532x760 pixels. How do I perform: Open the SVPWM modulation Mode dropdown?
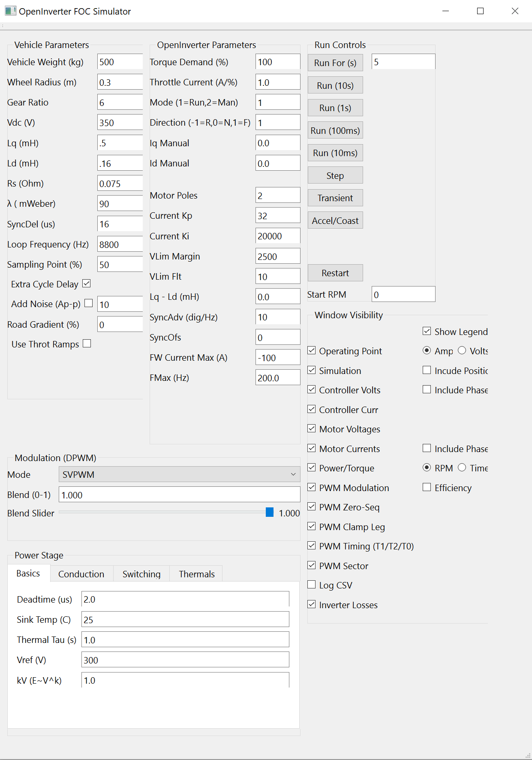tap(179, 474)
